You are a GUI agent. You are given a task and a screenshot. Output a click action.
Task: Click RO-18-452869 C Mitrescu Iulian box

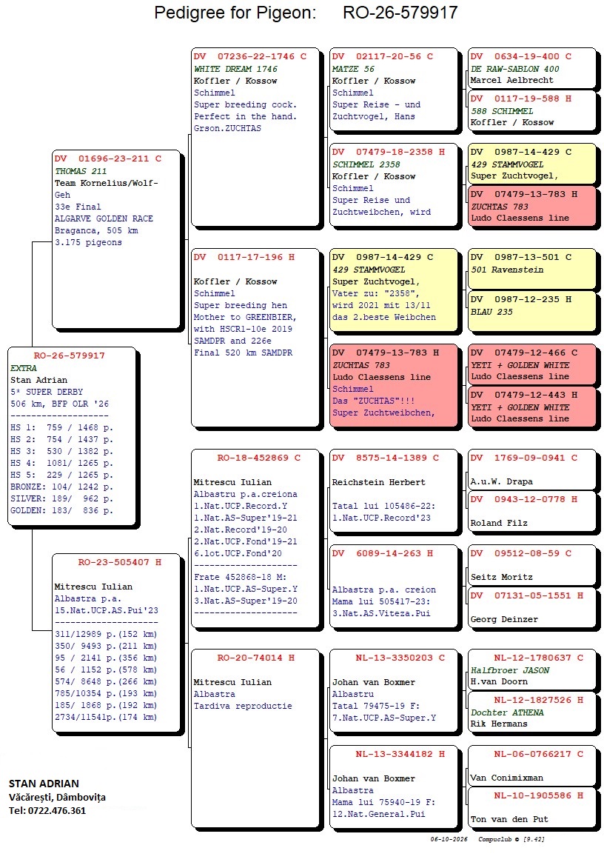point(255,538)
